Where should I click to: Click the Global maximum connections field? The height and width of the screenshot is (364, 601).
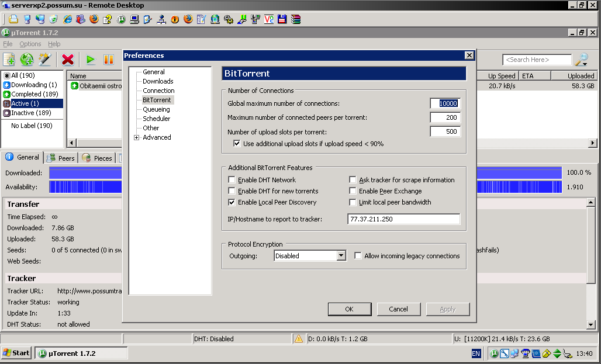coord(445,103)
